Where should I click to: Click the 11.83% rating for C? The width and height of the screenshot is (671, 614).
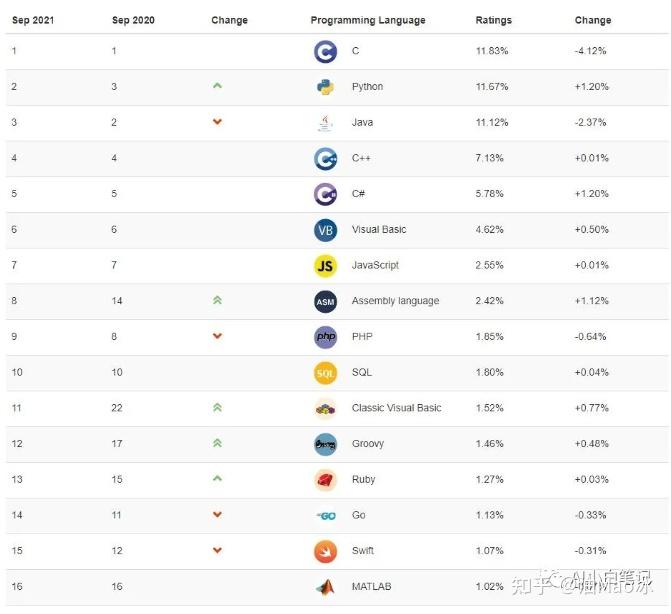[x=492, y=51]
